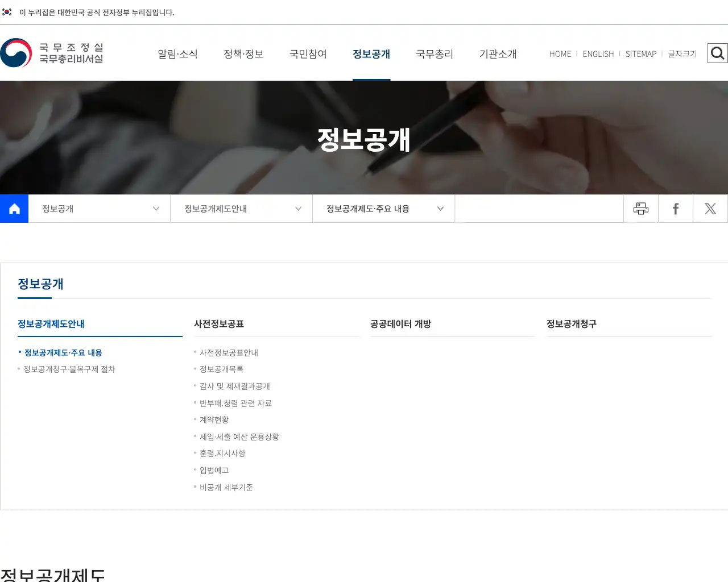Open 사전정보공표안내 link
Screen dimensions: 728x582
pos(229,353)
